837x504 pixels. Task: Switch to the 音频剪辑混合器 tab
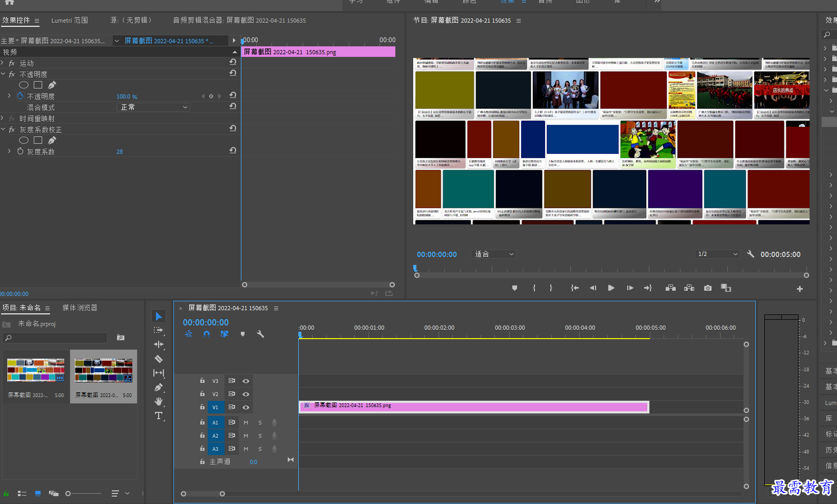pyautogui.click(x=239, y=20)
